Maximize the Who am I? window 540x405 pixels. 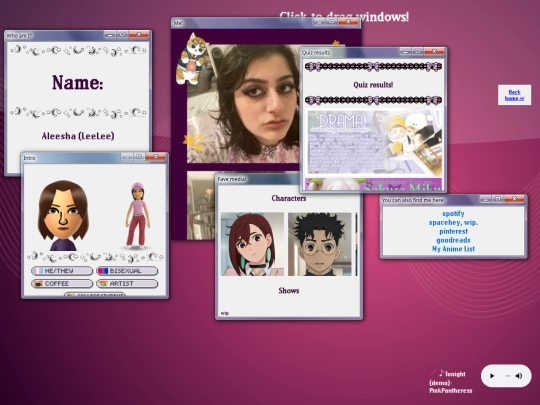click(x=122, y=35)
